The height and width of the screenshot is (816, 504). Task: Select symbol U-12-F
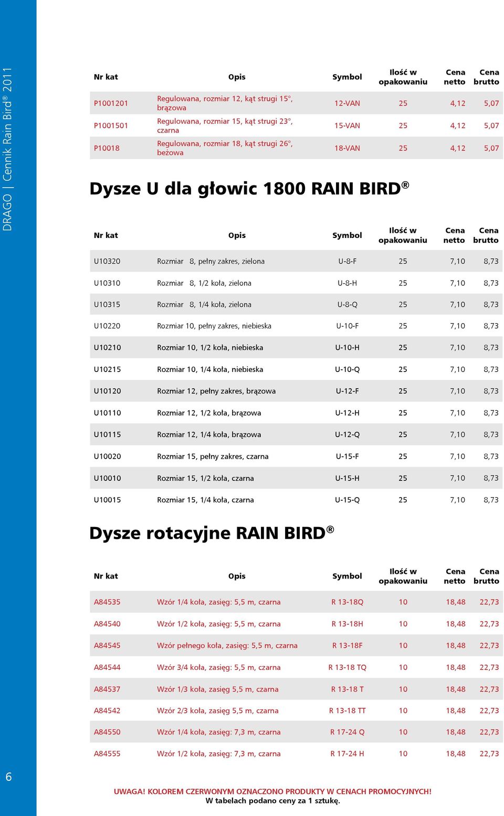coord(347,391)
